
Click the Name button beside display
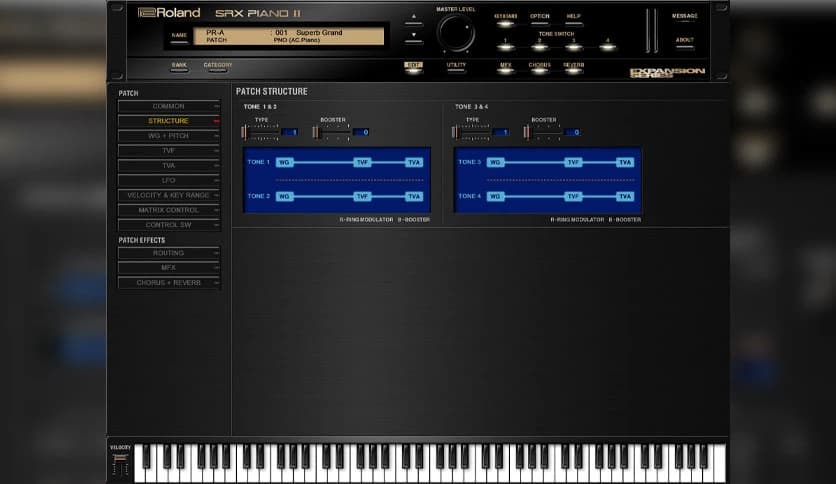(179, 37)
